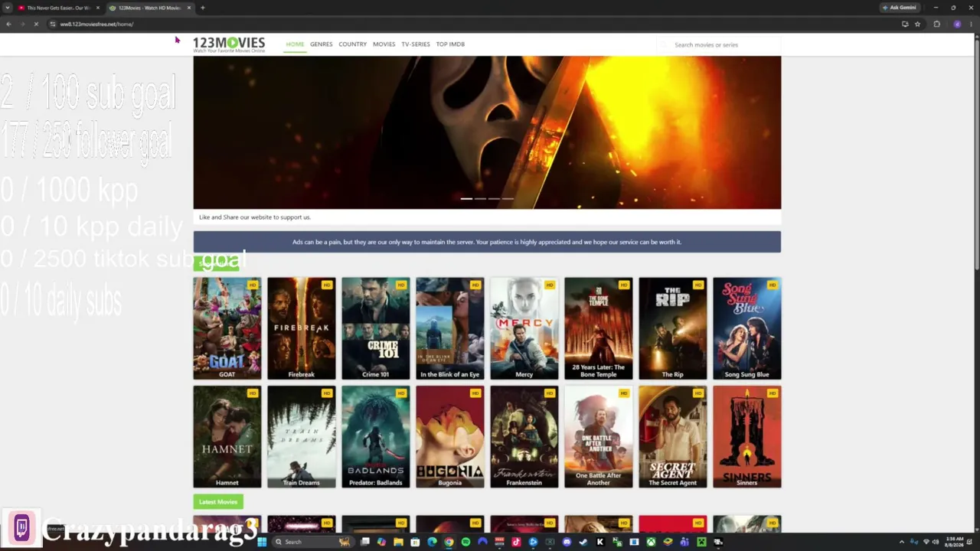Screen dimensions: 980x551
Task: Open the Crime 101 movie poster
Action: coord(375,328)
